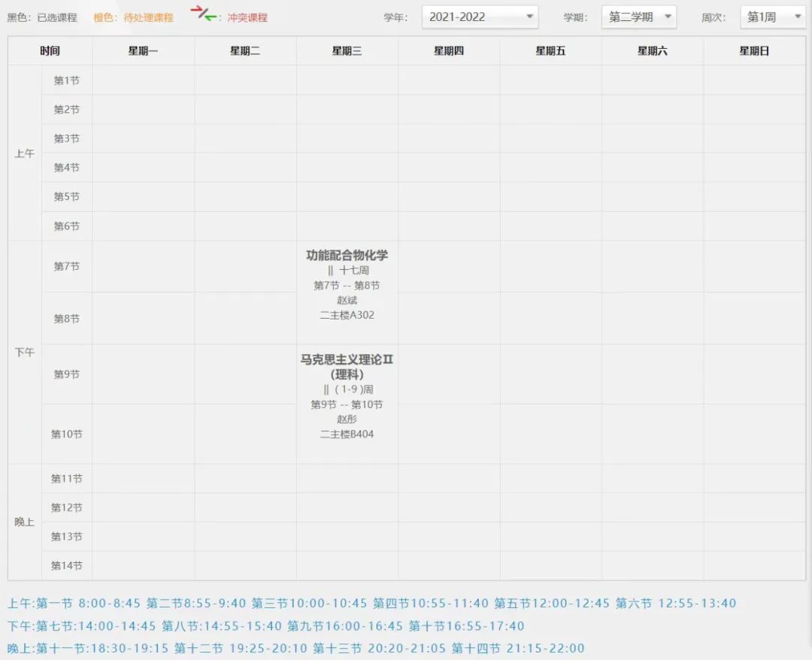This screenshot has height=660, width=812.
Task: Open the 周次 dropdown showing 第1周
Action: [x=771, y=17]
